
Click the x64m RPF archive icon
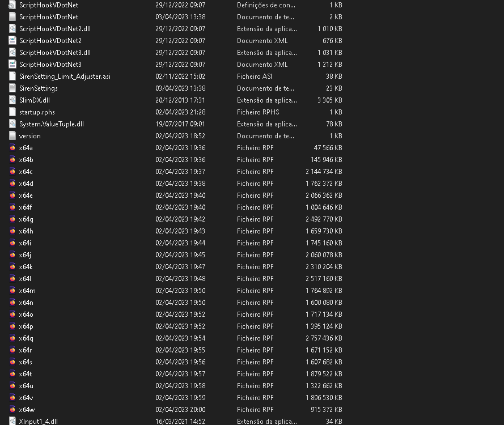(x=12, y=291)
